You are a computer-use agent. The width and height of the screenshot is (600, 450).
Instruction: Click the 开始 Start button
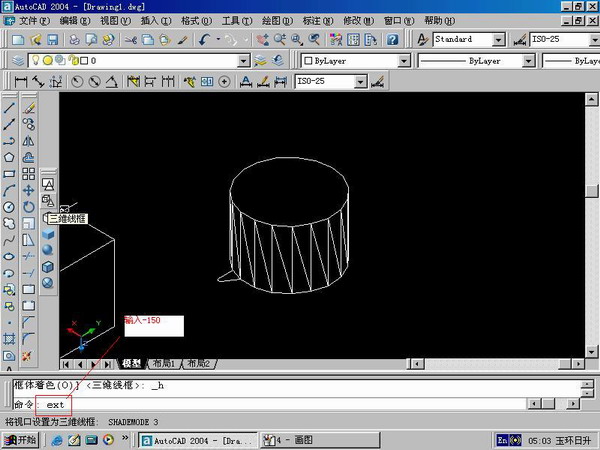click(x=20, y=440)
